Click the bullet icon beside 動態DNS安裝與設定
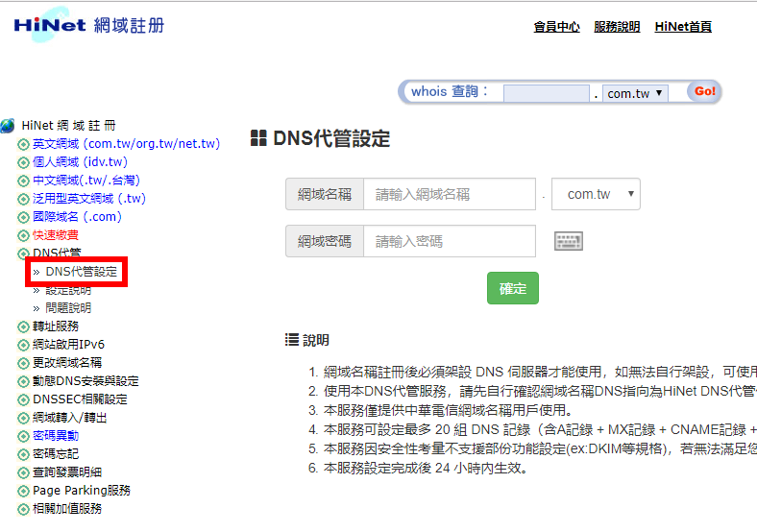Image resolution: width=757 pixels, height=532 pixels. (23, 381)
